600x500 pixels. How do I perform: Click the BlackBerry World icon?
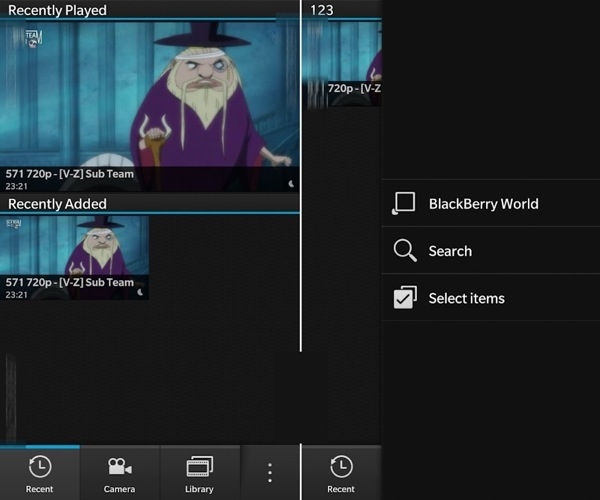coord(404,203)
